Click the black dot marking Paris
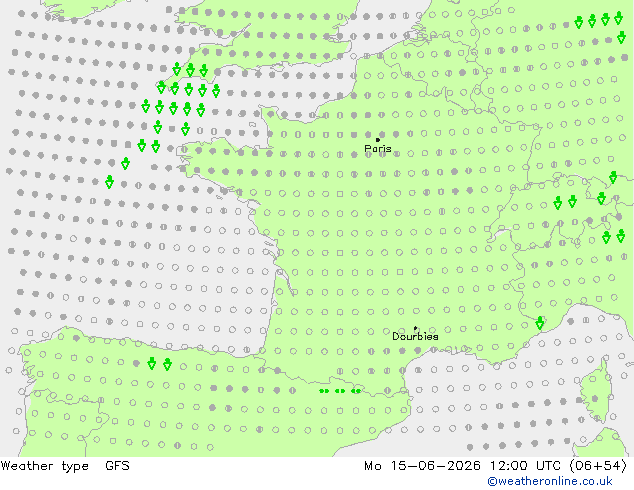 point(378,140)
